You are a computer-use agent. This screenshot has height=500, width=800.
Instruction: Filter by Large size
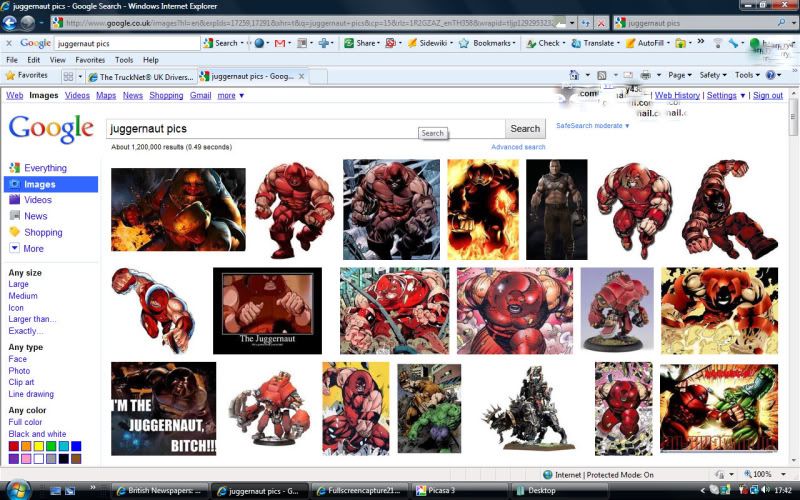(18, 284)
